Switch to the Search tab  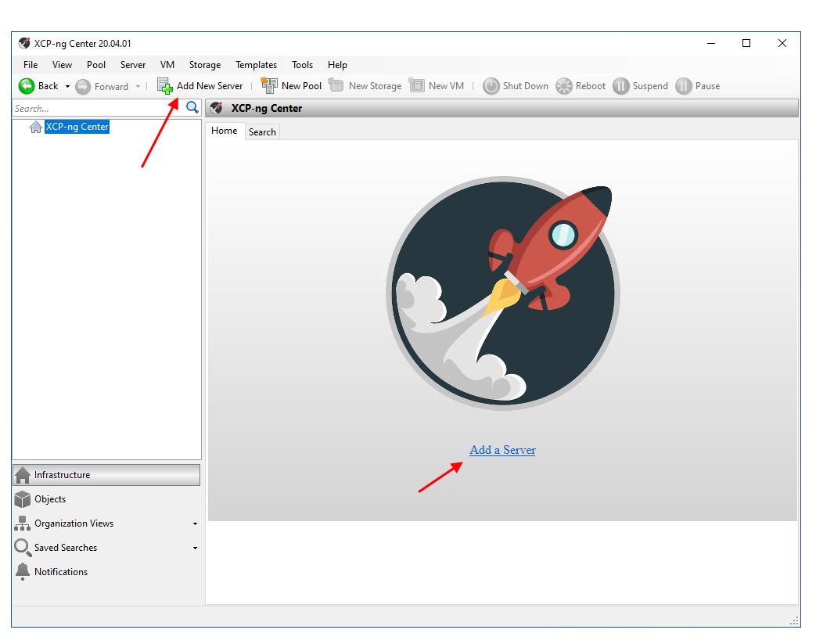click(262, 131)
